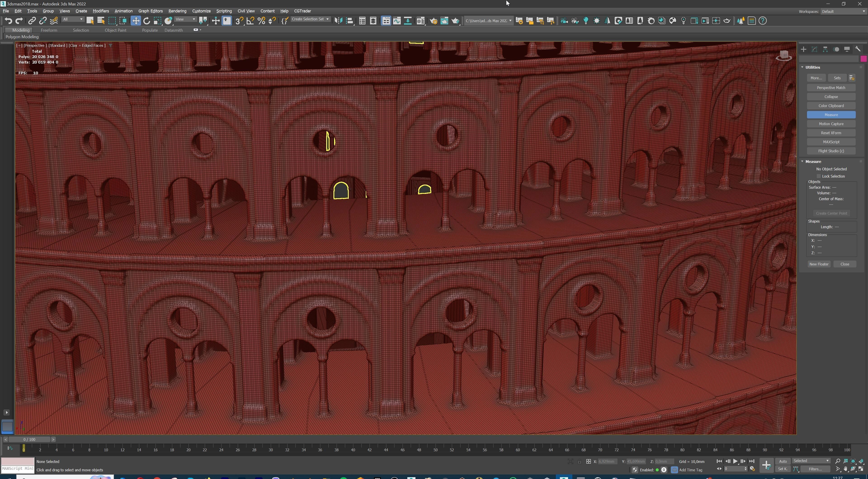Collapse the Measure rollout
The height and width of the screenshot is (479, 868).
click(802, 161)
